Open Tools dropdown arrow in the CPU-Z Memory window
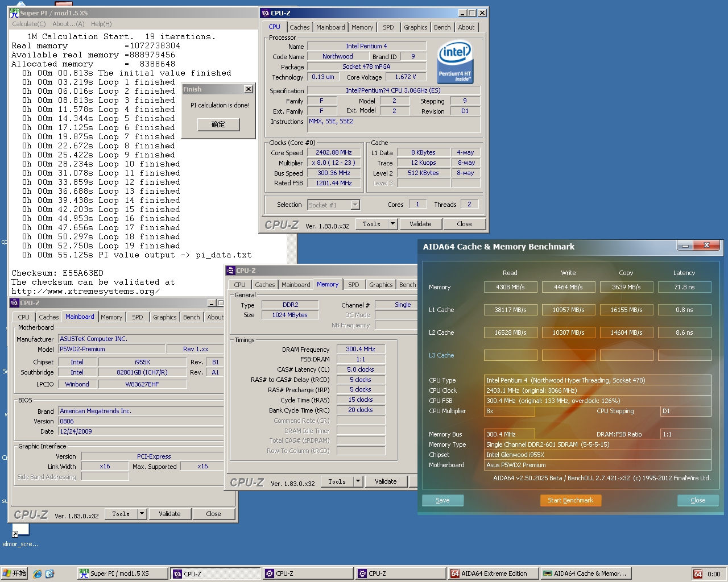The height and width of the screenshot is (582, 728). point(358,481)
